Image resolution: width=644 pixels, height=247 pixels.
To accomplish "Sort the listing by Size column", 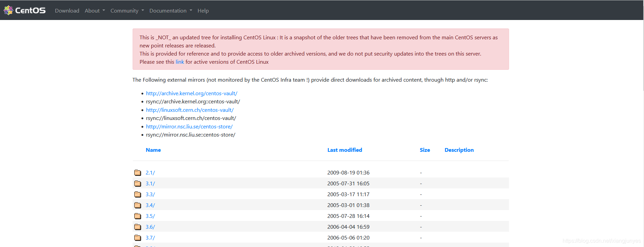I will point(425,150).
